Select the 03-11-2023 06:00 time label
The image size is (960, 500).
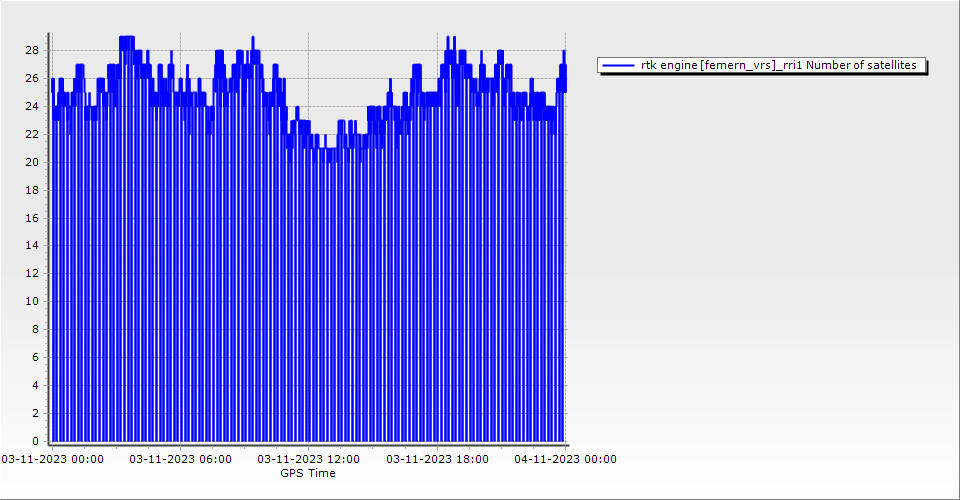[x=181, y=459]
